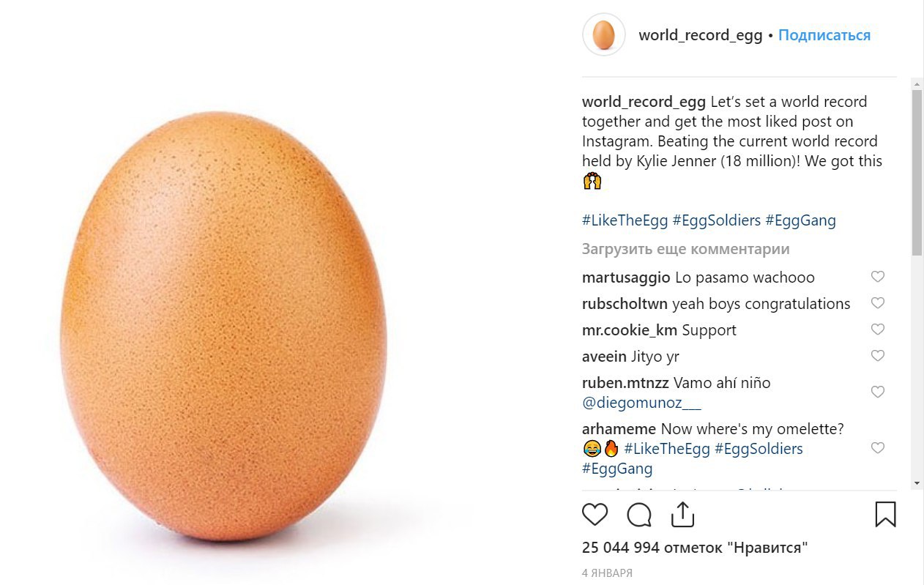Click the share arrow icon
The height and width of the screenshot is (585, 924).
682,515
